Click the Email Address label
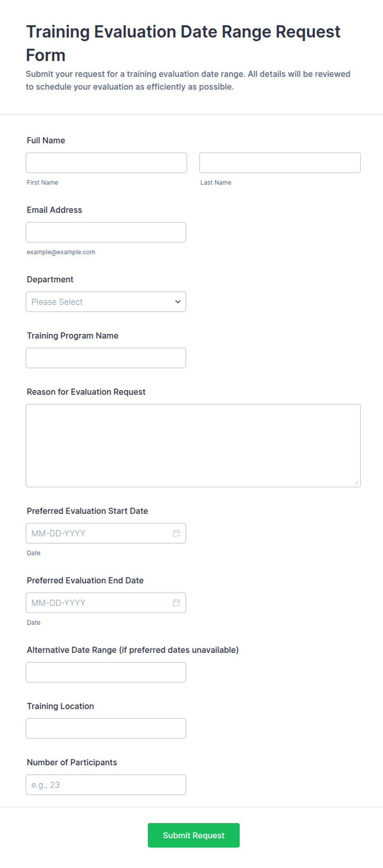The image size is (383, 868). coord(54,210)
